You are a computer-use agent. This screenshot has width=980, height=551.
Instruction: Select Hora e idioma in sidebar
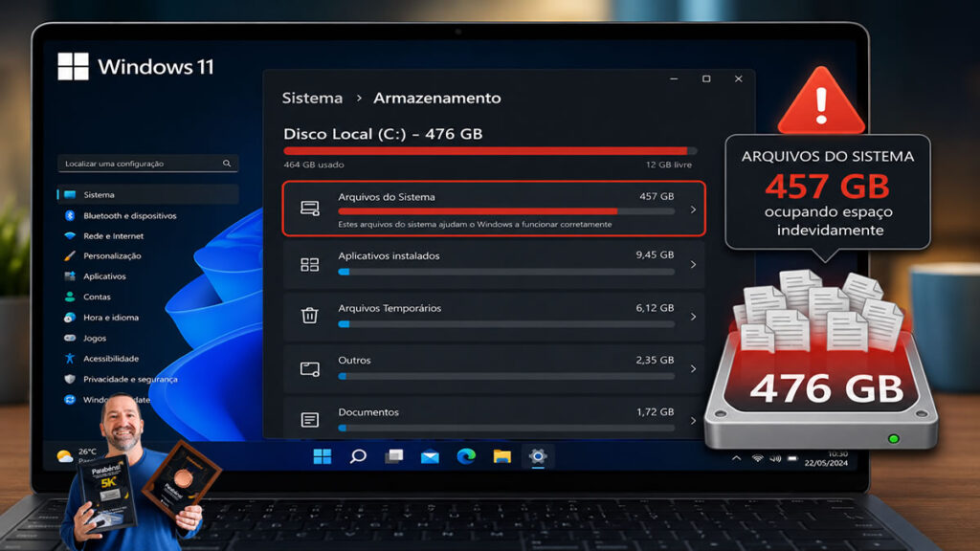[111, 318]
